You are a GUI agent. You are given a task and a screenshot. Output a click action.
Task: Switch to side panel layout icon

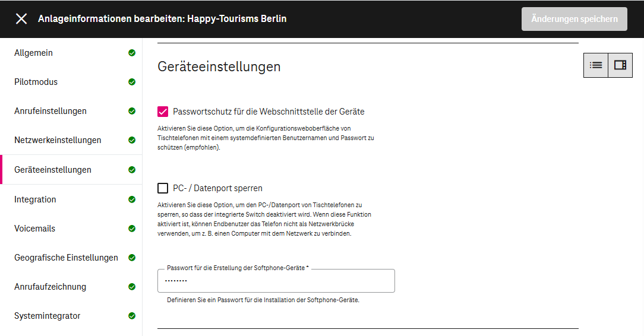tap(620, 65)
